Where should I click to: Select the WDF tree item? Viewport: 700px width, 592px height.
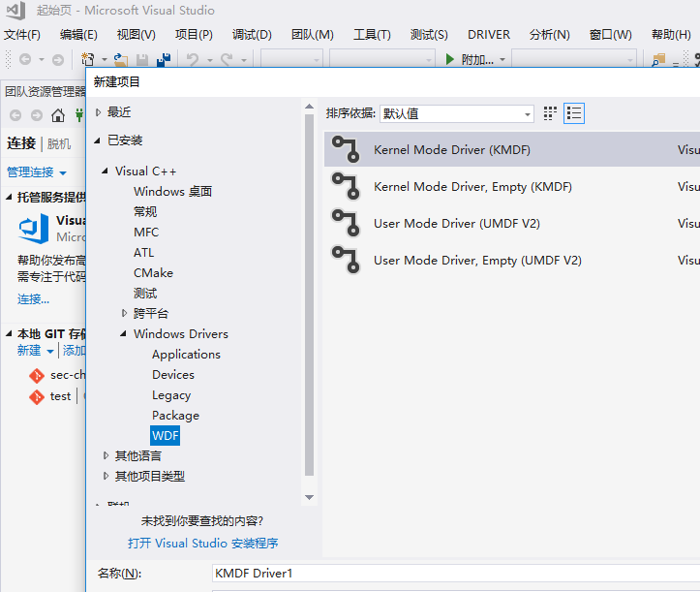(166, 436)
